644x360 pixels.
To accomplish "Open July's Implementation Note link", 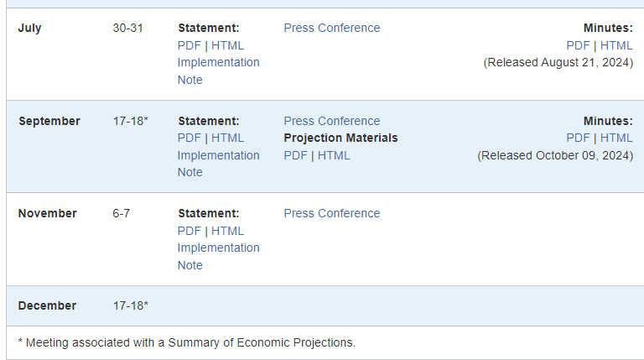I will (219, 71).
